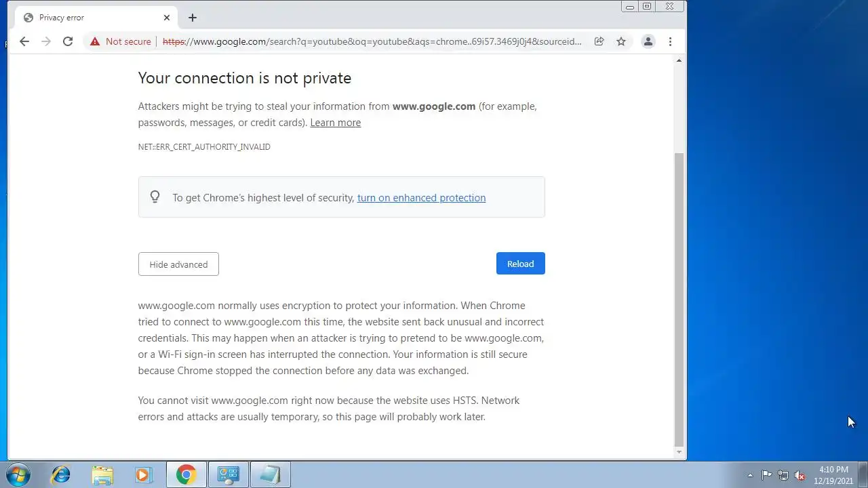Click the page scrollbar down arrow
Viewport: 868px width, 488px height.
[x=679, y=452]
